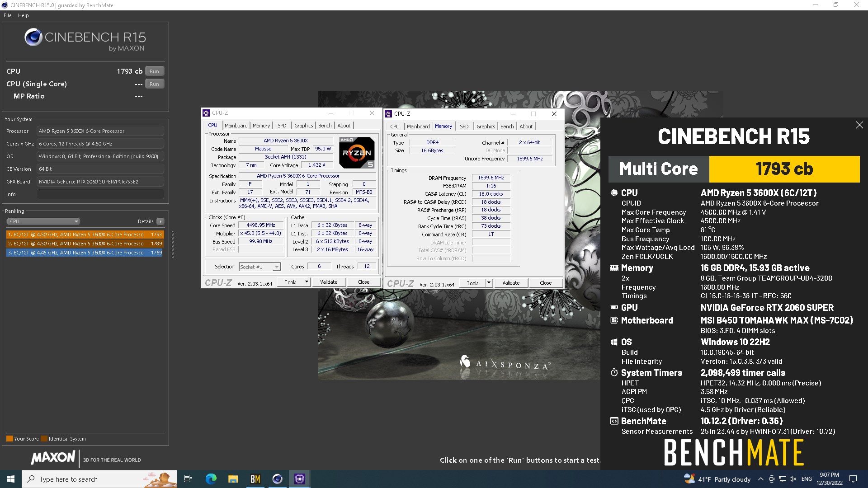This screenshot has width=868, height=488.
Task: Expand Tools dropdown arrow in left CPU-Z
Action: point(307,282)
